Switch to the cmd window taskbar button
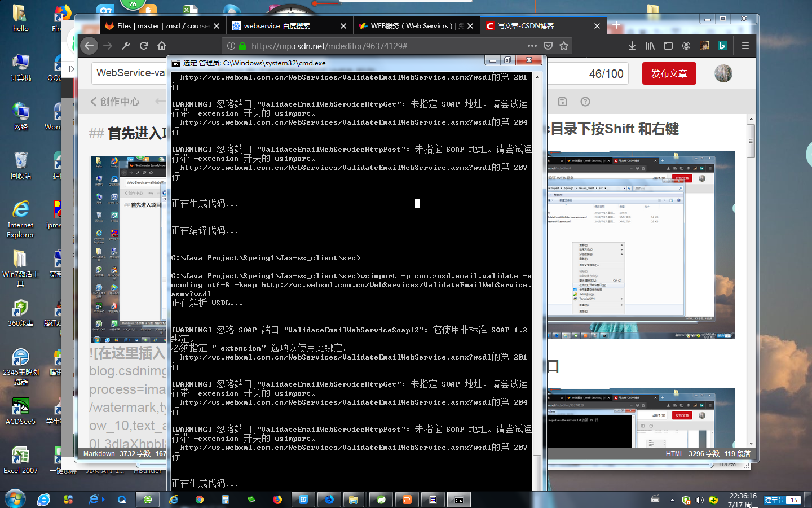Viewport: 812px width, 508px height. 459,500
